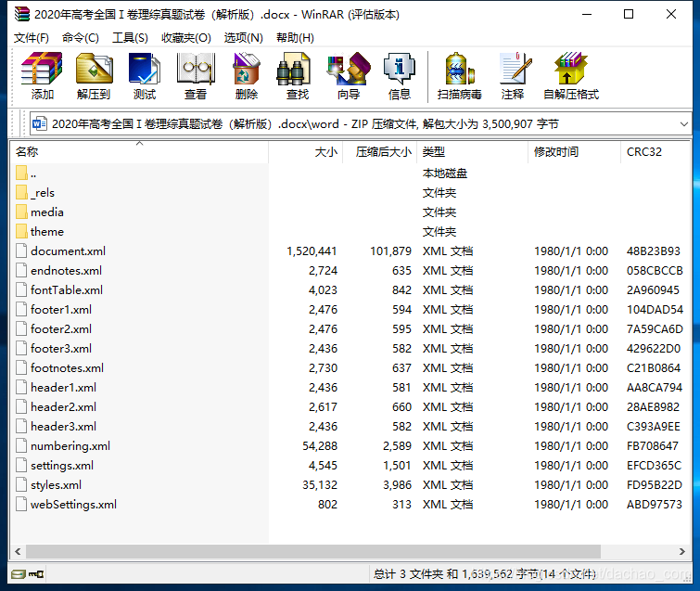Screen dimensions: 700x591
Task: Open the Help (帮助) menu
Action: coord(295,37)
